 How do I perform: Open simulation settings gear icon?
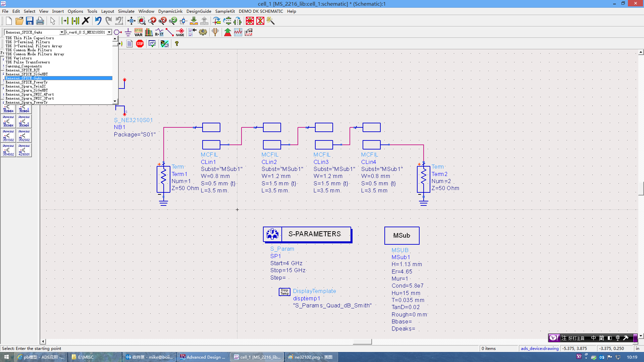[x=203, y=32]
